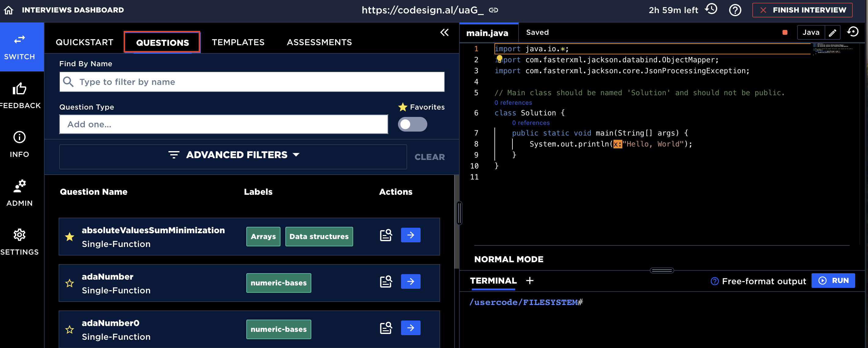Screen dimensions: 868x348
Task: Click the Data structures label tag
Action: click(x=319, y=237)
